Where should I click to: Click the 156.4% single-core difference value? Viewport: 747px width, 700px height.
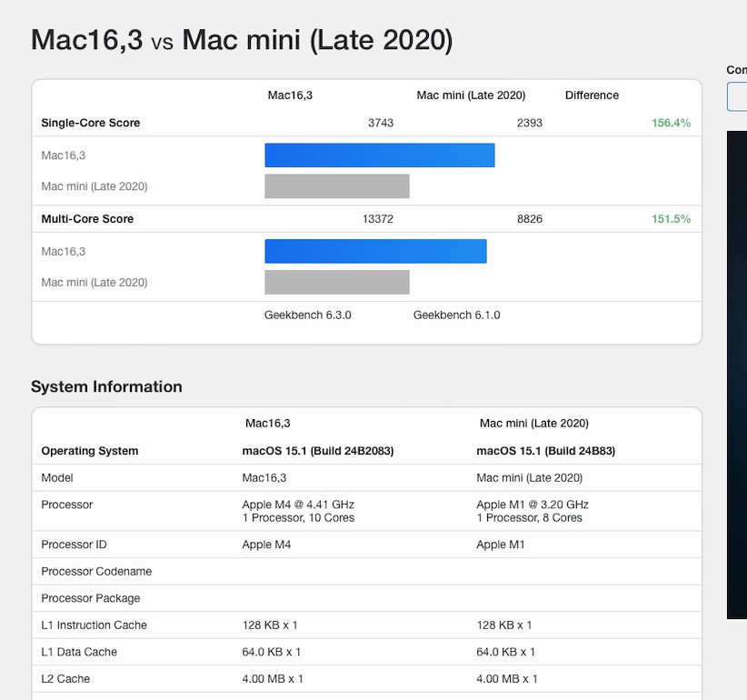pyautogui.click(x=671, y=123)
